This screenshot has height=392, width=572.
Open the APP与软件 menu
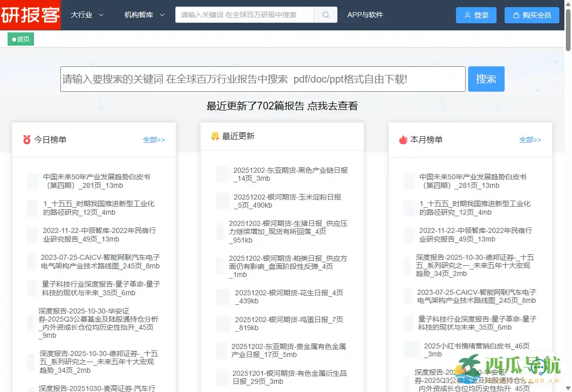(x=365, y=15)
